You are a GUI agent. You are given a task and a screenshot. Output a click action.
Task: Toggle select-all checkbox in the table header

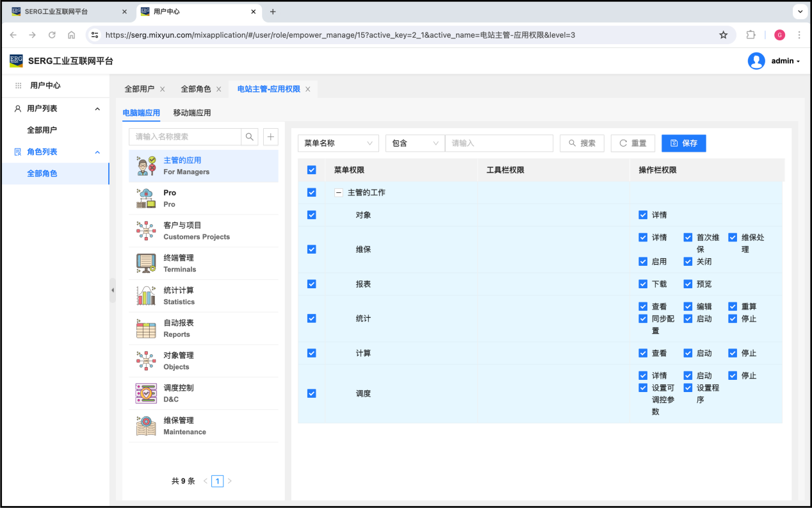point(312,170)
